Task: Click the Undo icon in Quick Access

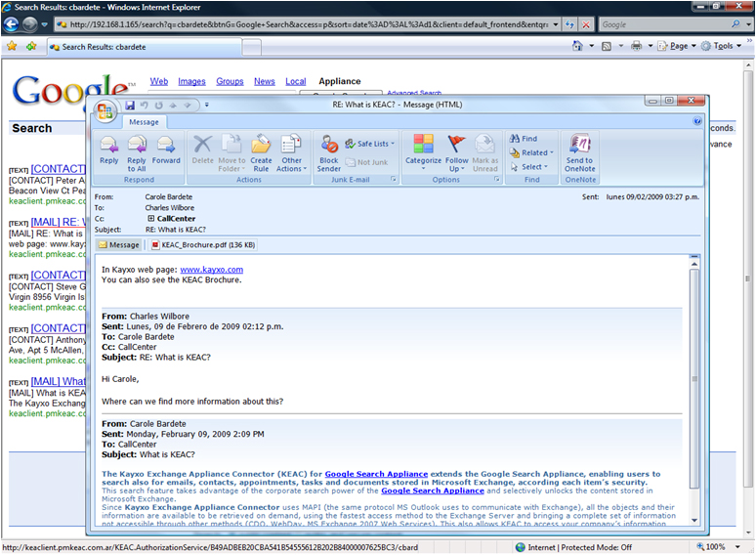Action: [x=144, y=106]
